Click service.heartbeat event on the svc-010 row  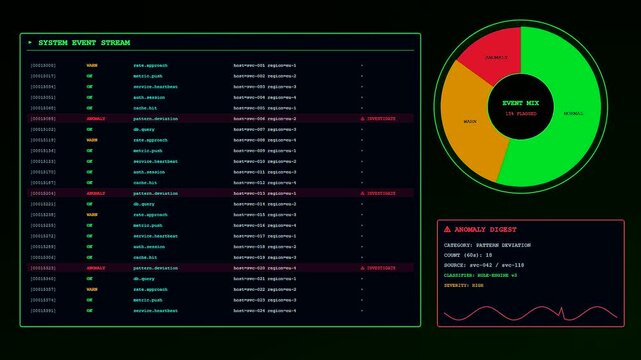point(155,161)
